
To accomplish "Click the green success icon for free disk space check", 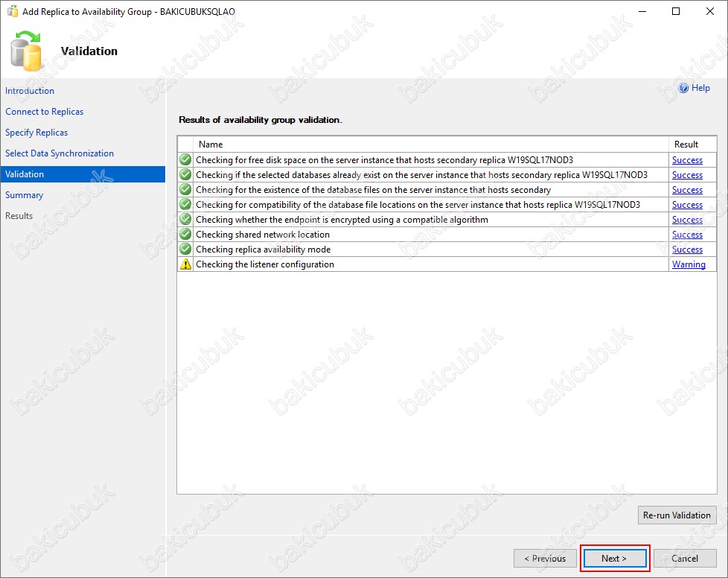I will (185, 160).
